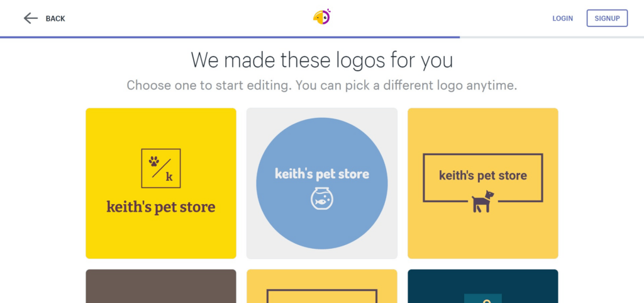Click the paw print icon on the yellow logo
The height and width of the screenshot is (303, 644).
pos(154,161)
